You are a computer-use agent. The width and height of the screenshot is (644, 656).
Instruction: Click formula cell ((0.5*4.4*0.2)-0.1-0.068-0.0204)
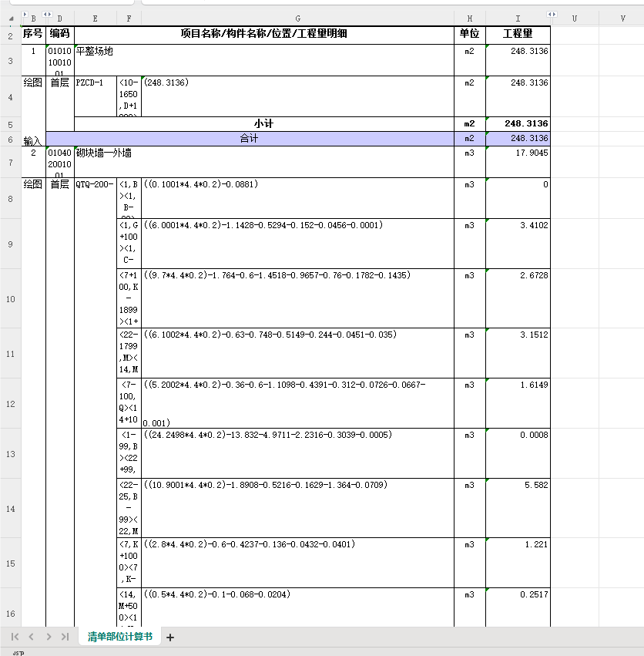pyautogui.click(x=298, y=607)
